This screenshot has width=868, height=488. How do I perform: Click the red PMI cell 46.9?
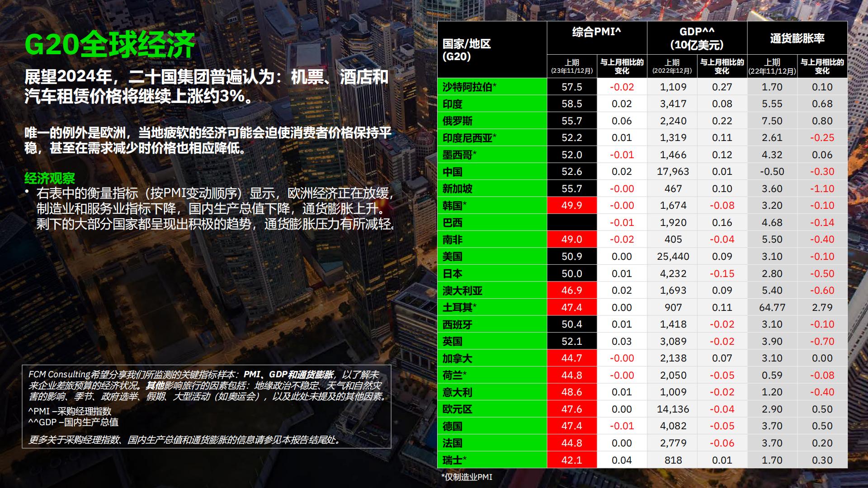[572, 290]
